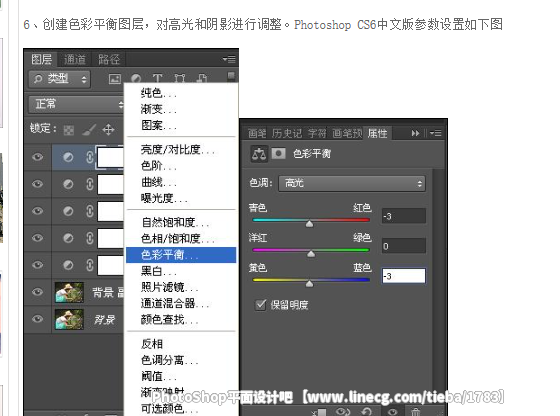The width and height of the screenshot is (560, 416).
Task: Choose 可选颜色 menu item
Action: pyautogui.click(x=170, y=408)
